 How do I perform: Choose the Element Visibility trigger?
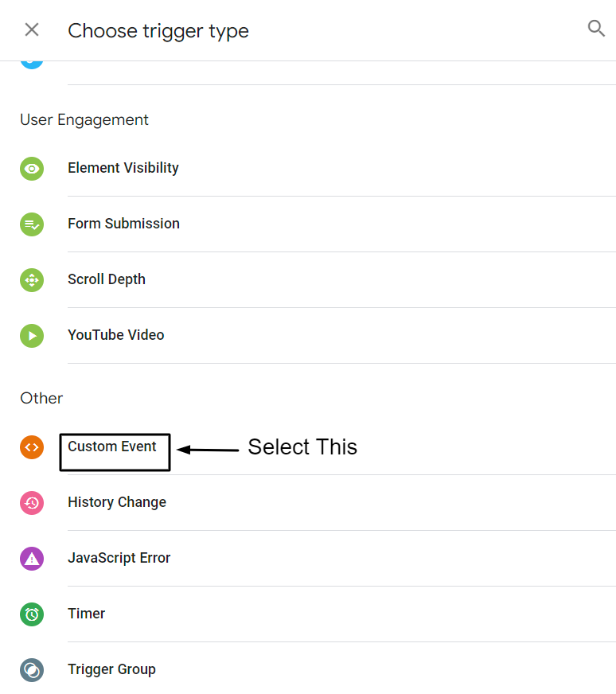(123, 169)
